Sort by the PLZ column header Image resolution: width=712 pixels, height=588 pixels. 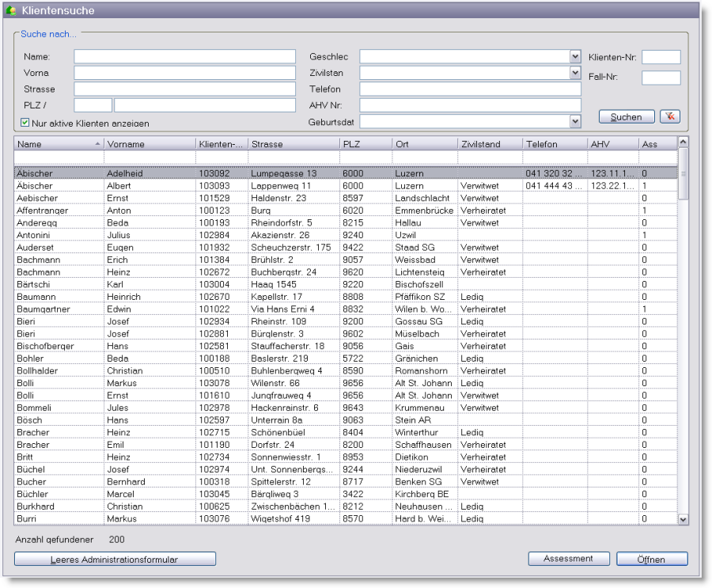[x=365, y=144]
